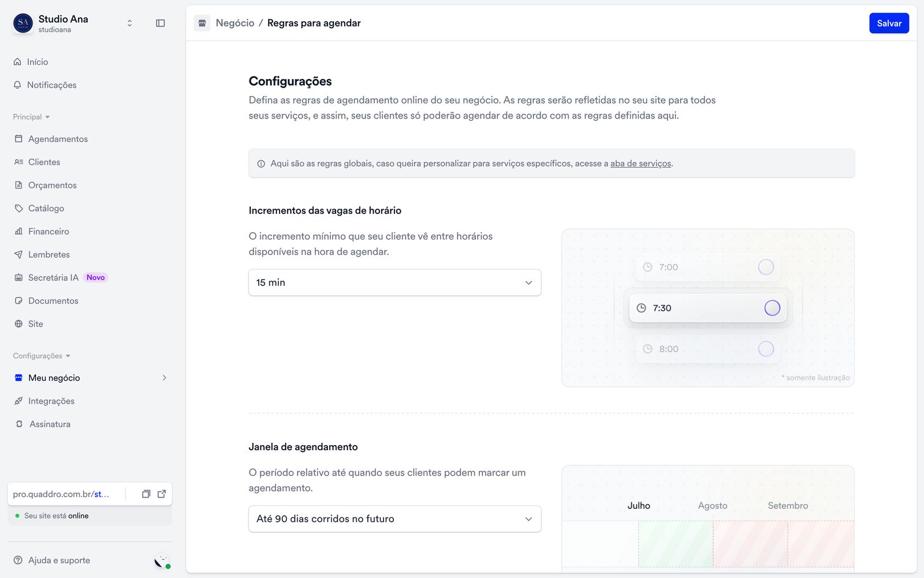924x578 pixels.
Task: Click the Lembretes paper-plane icon
Action: coord(18,254)
